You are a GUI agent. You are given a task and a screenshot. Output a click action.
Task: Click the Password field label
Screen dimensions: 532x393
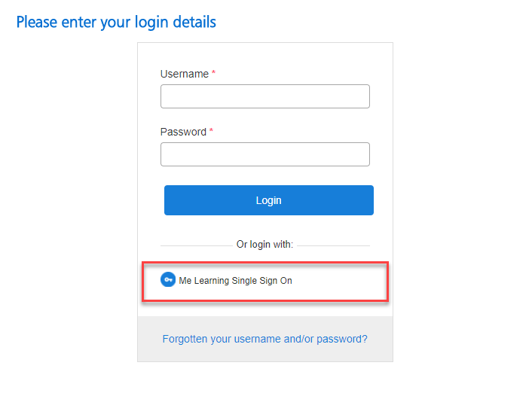click(x=183, y=132)
